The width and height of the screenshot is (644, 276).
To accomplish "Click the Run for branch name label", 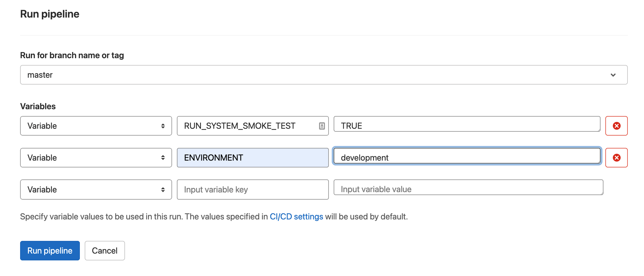I will tap(72, 56).
